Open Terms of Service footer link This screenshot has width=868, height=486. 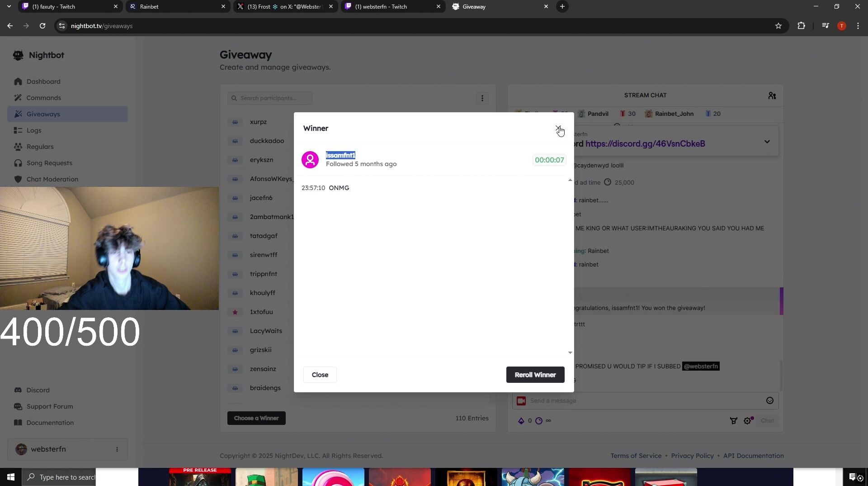(636, 456)
